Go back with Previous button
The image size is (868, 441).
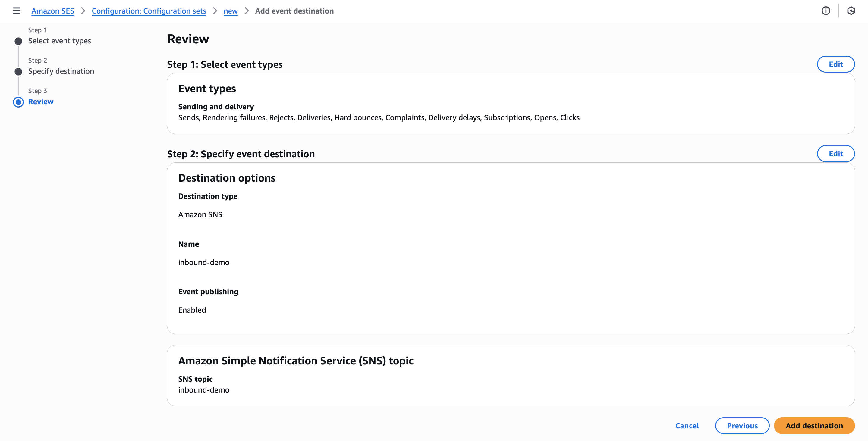pos(742,426)
